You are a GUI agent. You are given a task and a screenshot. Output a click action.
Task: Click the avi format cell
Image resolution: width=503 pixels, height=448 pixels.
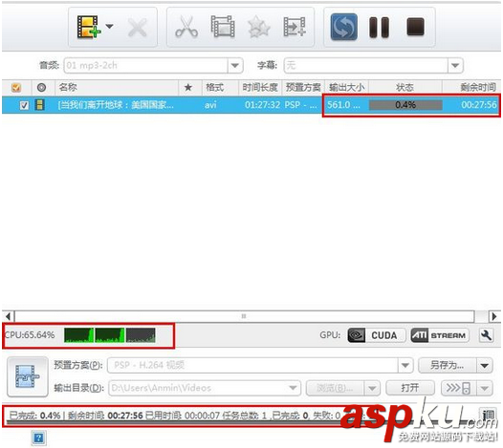coord(210,105)
